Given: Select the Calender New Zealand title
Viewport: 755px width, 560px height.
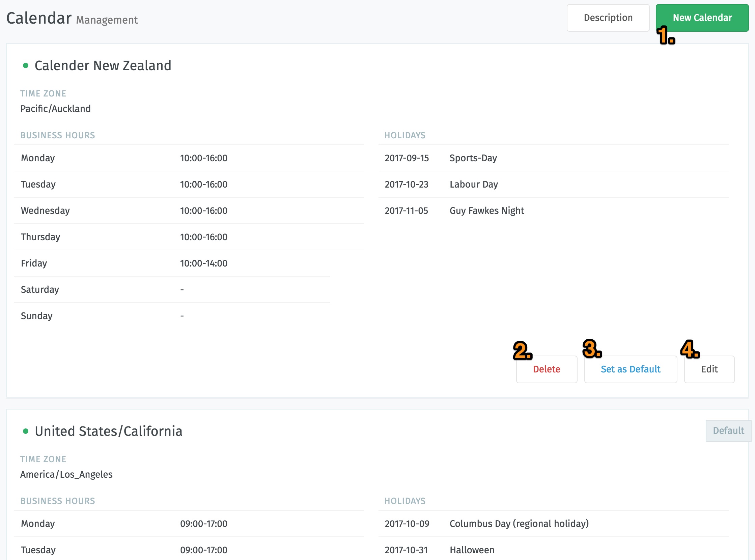Looking at the screenshot, I should click(103, 65).
